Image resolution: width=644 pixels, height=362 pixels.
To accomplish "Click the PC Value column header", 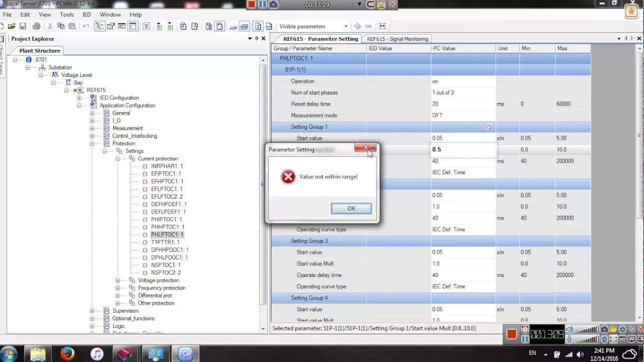I will [x=463, y=48].
